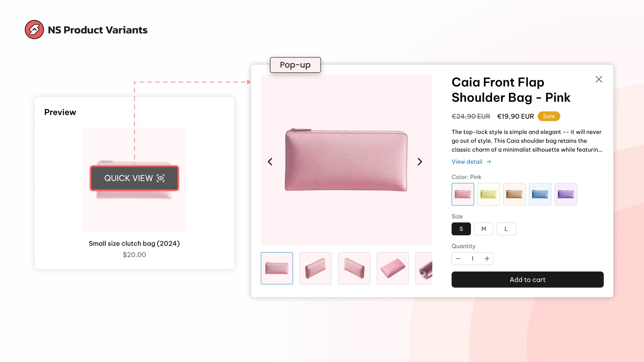Select size S option
The width and height of the screenshot is (644, 362).
tap(461, 229)
